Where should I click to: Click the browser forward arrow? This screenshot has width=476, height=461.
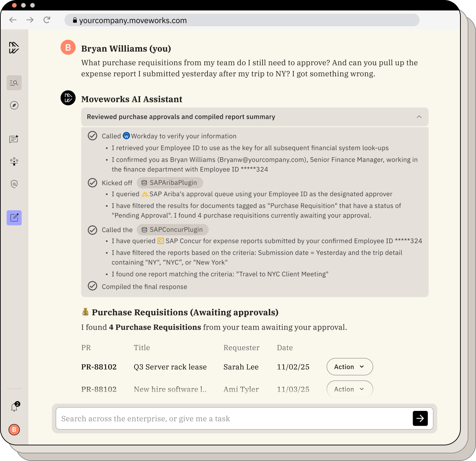(x=30, y=20)
